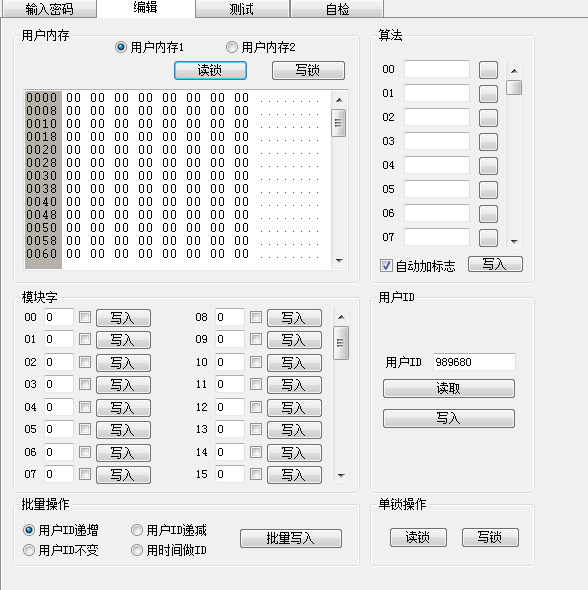Screen dimensions: 588x590
Task: Switch to the 测试 tab
Action: (242, 9)
